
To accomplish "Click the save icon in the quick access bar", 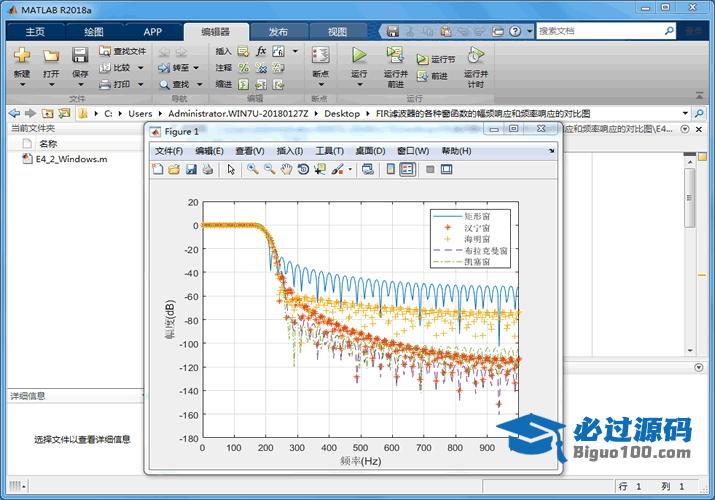I will point(393,31).
